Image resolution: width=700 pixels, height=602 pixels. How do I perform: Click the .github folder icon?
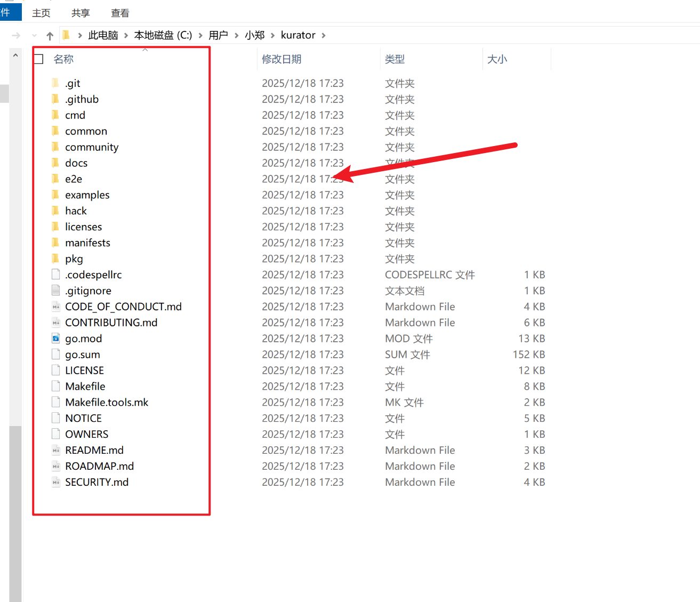click(x=55, y=99)
